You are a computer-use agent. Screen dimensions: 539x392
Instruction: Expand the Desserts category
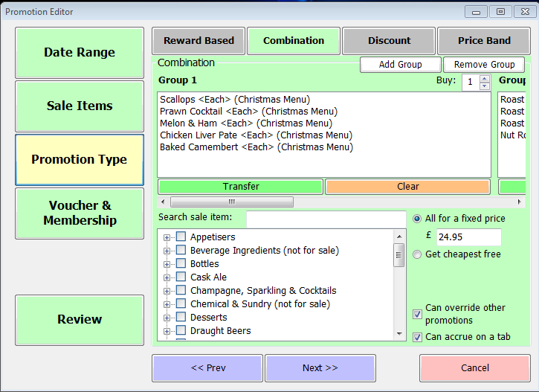tap(167, 318)
